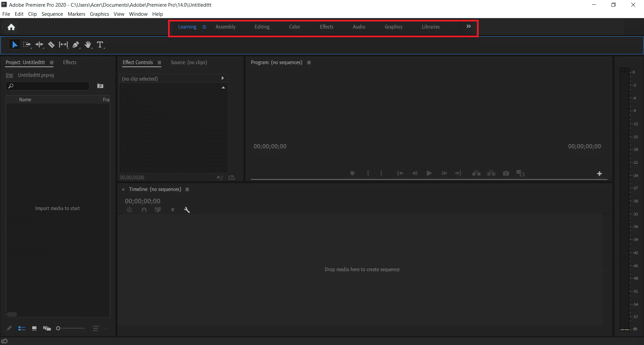Choose the Ripple Edit tool
The width and height of the screenshot is (644, 345).
tap(39, 45)
